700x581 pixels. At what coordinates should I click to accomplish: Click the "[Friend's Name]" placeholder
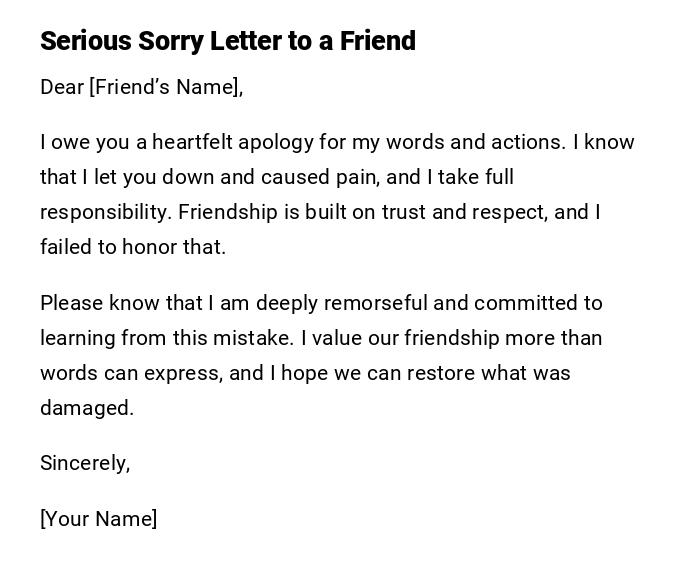[164, 87]
